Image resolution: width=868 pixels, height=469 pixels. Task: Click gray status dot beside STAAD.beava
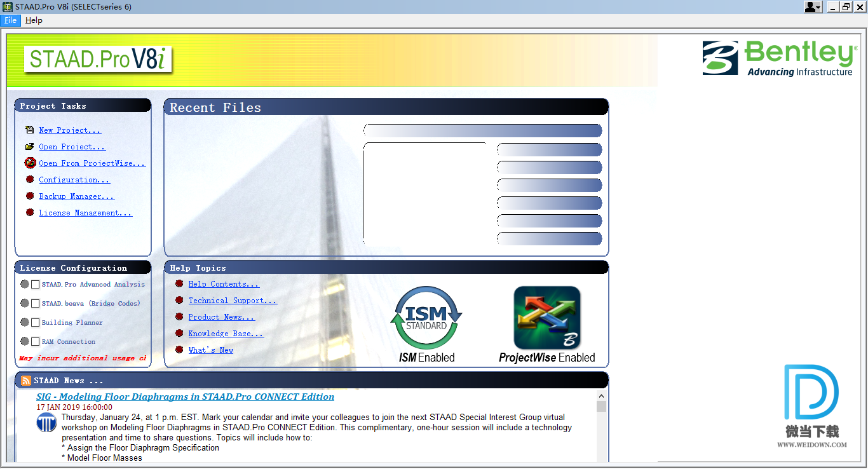[25, 303]
